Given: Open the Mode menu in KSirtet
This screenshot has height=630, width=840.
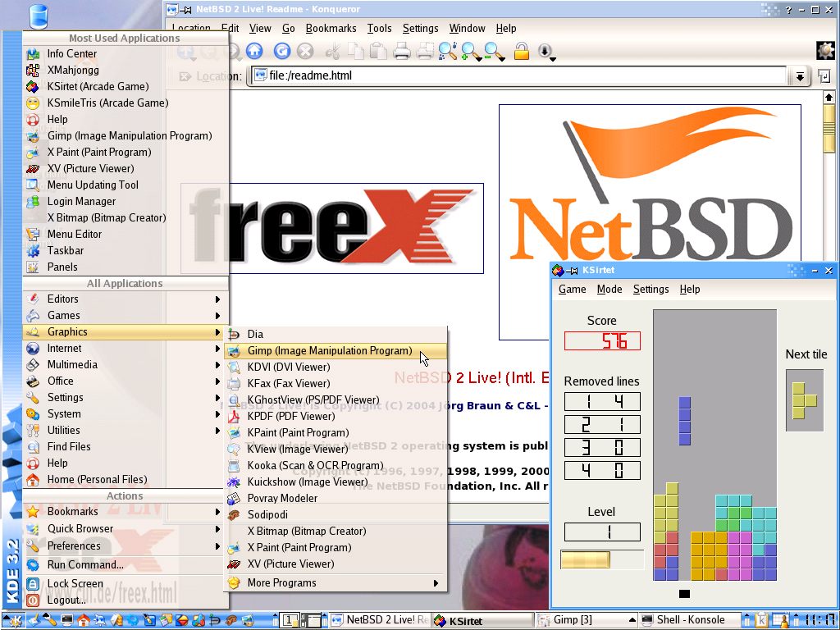Looking at the screenshot, I should [609, 290].
